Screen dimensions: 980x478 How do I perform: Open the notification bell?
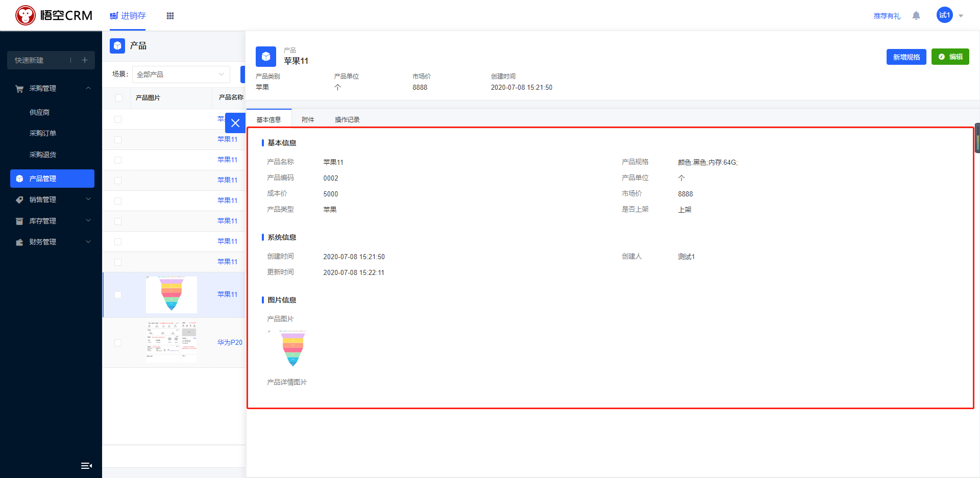(x=916, y=16)
